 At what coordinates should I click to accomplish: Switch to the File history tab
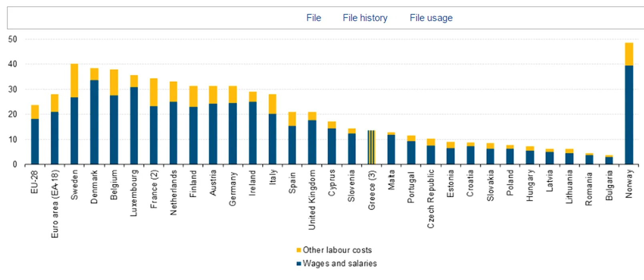(365, 18)
